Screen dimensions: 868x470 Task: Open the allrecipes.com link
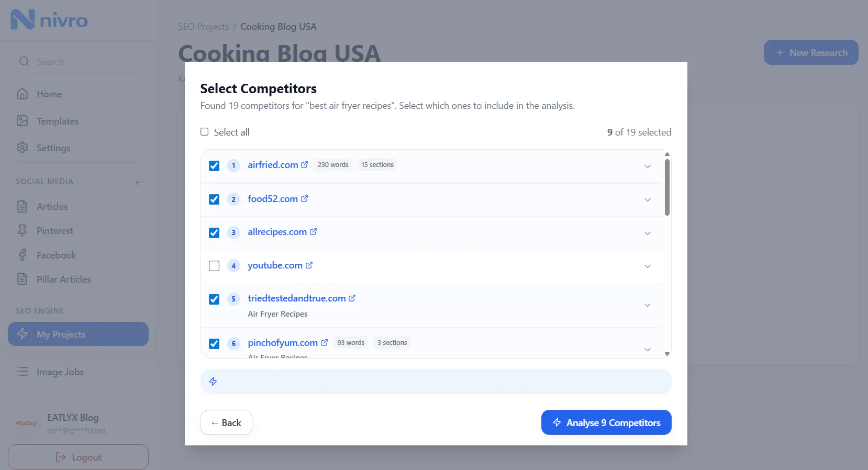pos(277,232)
